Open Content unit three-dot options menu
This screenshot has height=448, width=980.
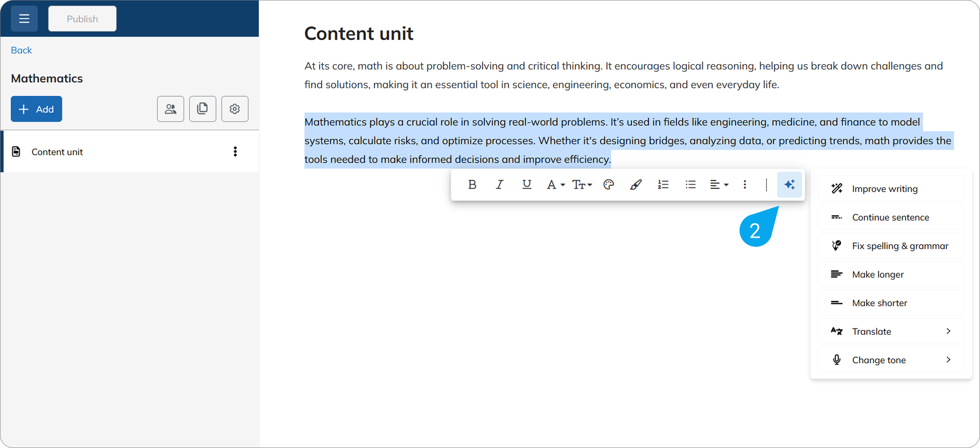tap(235, 152)
